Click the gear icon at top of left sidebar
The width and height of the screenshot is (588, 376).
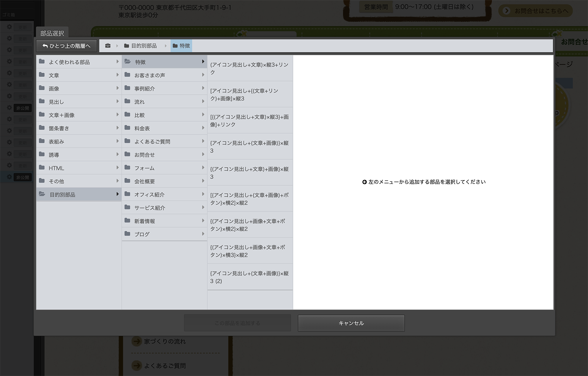[x=9, y=27]
